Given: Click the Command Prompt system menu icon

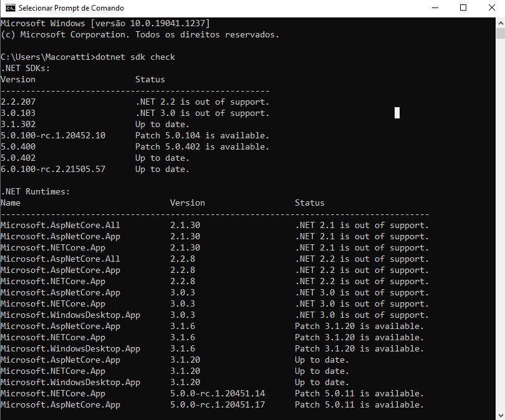Looking at the screenshot, I should click(x=11, y=7).
